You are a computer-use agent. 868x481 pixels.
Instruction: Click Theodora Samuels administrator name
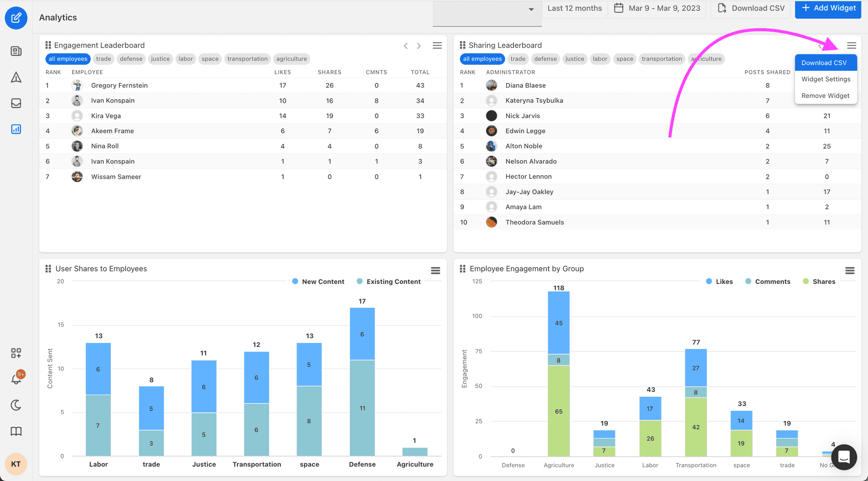tap(535, 222)
